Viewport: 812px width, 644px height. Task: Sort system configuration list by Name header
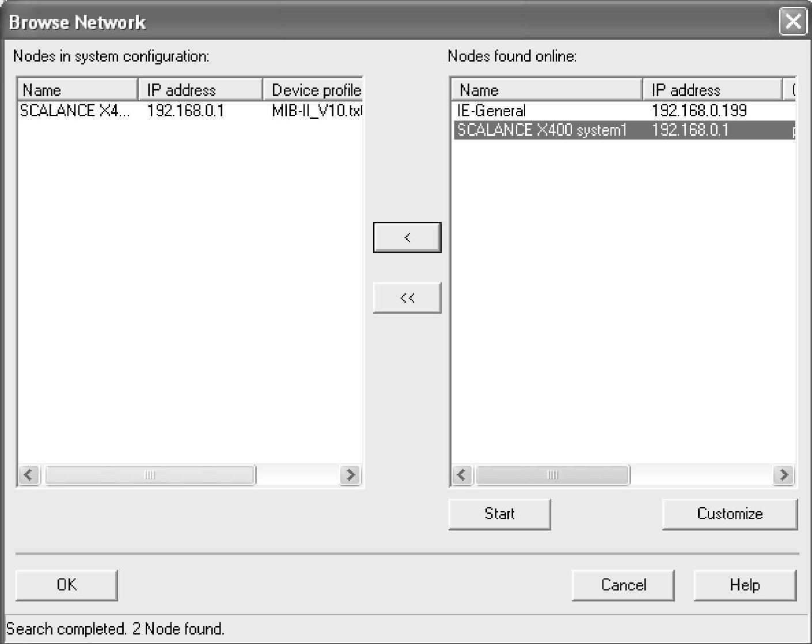pyautogui.click(x=78, y=90)
